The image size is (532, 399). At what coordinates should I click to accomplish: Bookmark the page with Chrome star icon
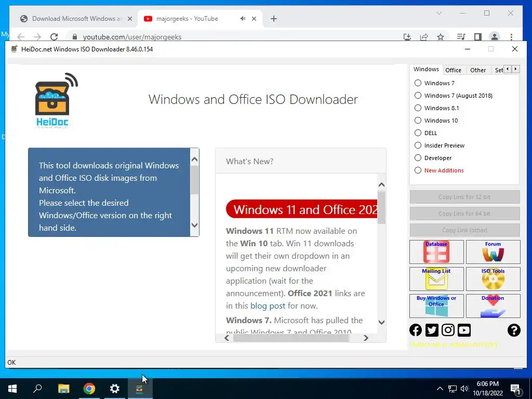tap(441, 37)
